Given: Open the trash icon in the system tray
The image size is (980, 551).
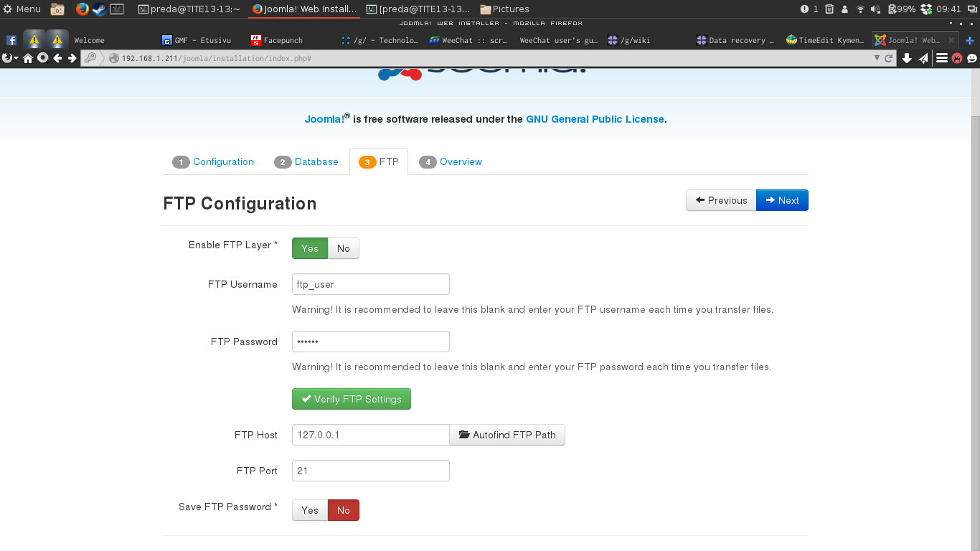Looking at the screenshot, I should (x=829, y=9).
